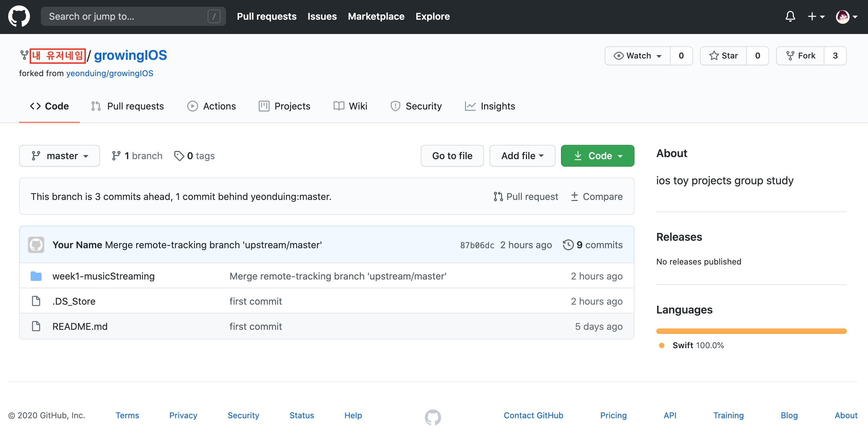
Task: Toggle Watch on the repository
Action: (637, 56)
